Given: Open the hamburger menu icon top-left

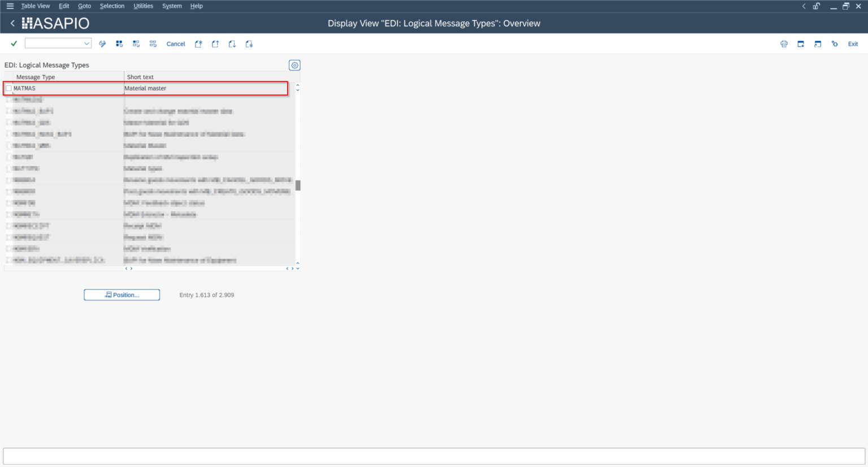Looking at the screenshot, I should click(x=10, y=6).
